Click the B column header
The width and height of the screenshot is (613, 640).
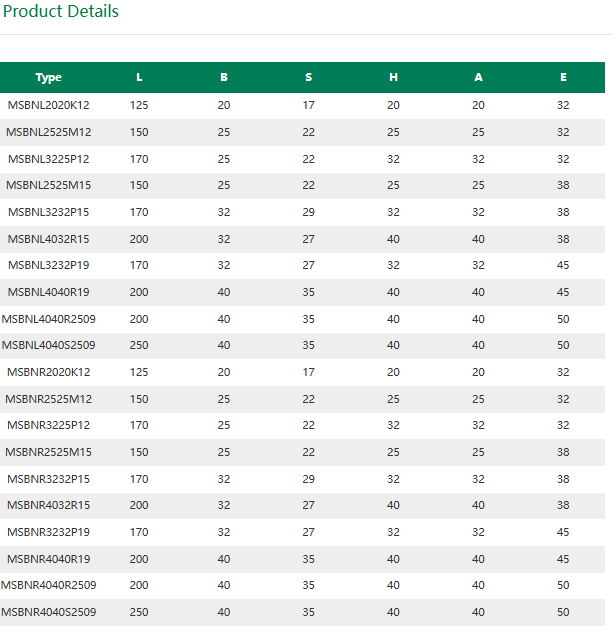pyautogui.click(x=224, y=77)
